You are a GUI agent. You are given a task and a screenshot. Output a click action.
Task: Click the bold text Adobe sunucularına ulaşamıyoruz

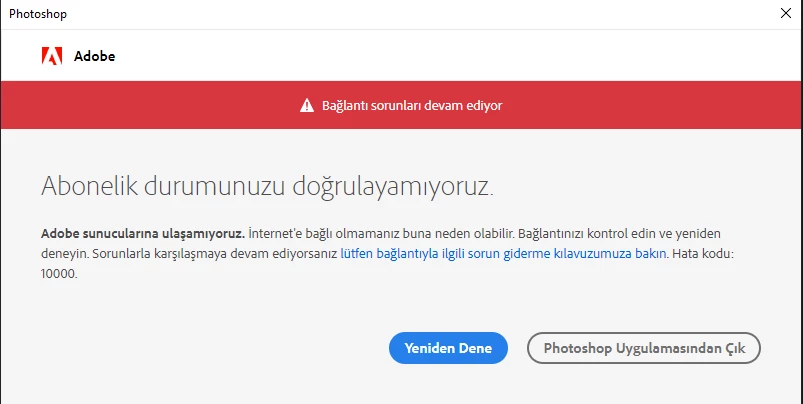point(143,235)
